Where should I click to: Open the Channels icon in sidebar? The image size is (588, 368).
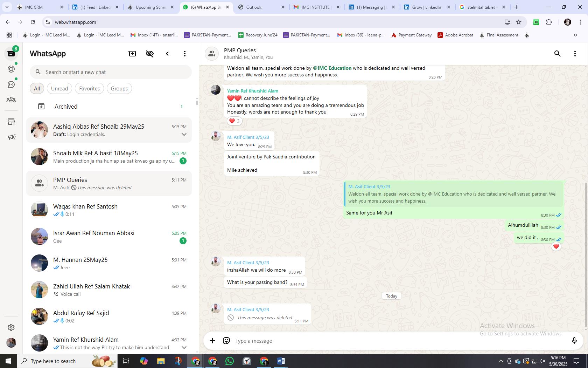(11, 84)
